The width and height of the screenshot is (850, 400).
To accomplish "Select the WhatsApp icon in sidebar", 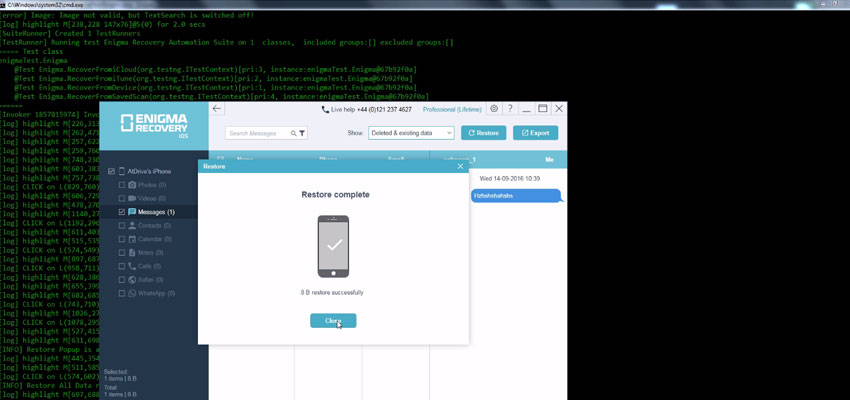I will tap(132, 293).
